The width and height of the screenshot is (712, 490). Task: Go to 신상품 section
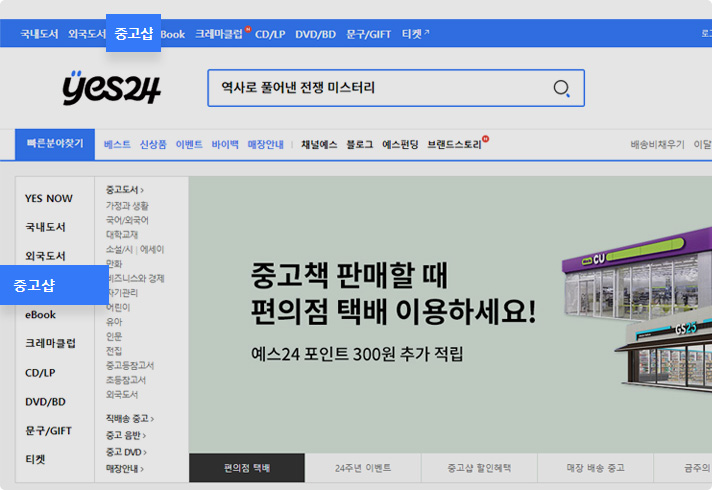pyautogui.click(x=153, y=144)
